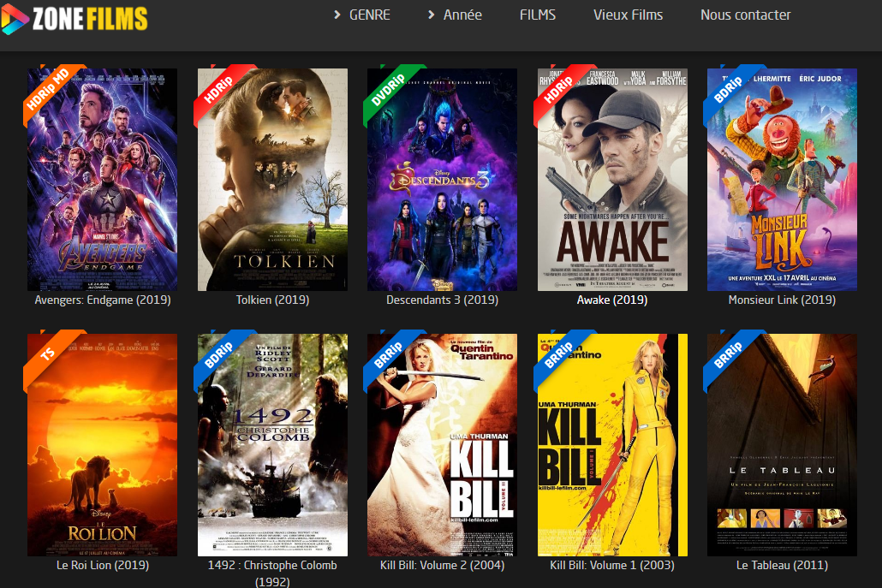
Task: Open the Awake movie poster
Action: 612,180
